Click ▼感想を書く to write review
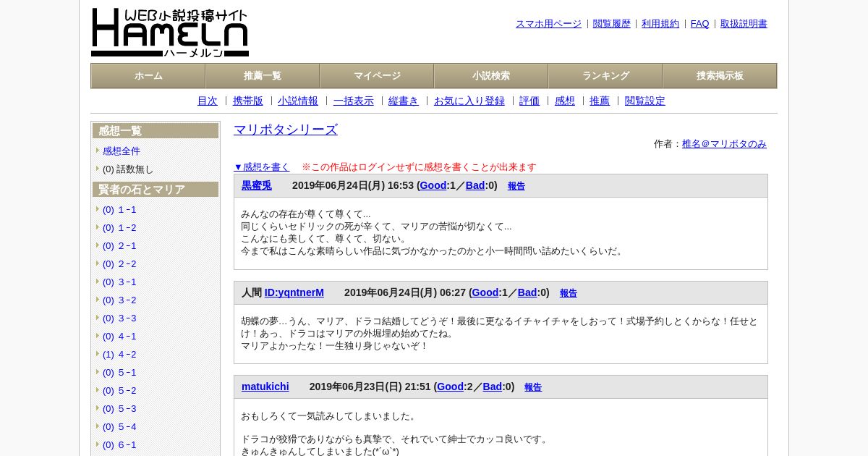 coord(262,167)
